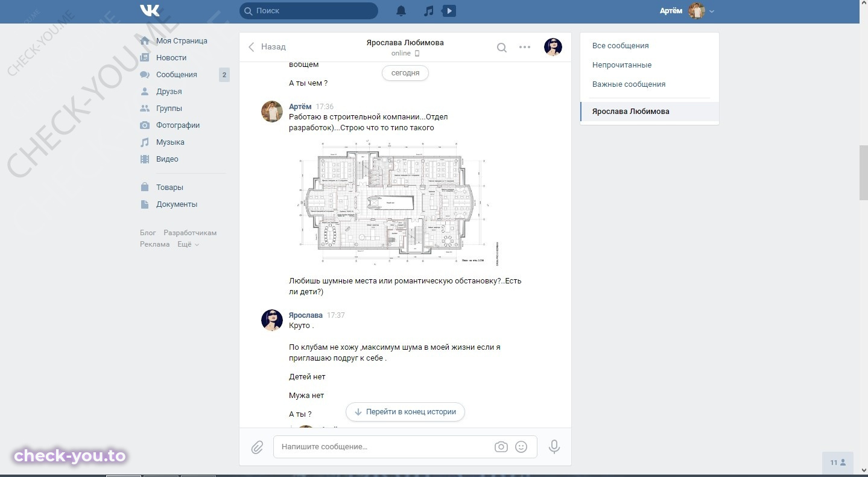Click the bag icon beside Товары

145,188
